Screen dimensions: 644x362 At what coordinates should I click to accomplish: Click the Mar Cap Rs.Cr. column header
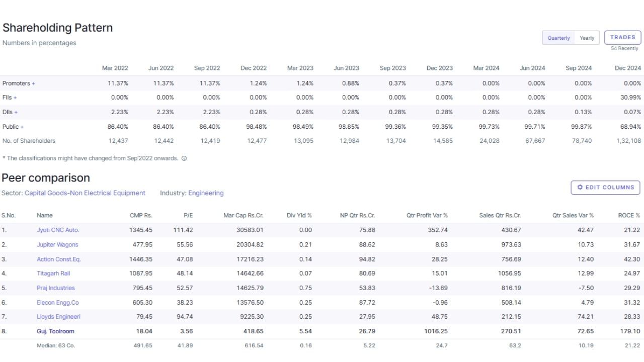tap(244, 215)
